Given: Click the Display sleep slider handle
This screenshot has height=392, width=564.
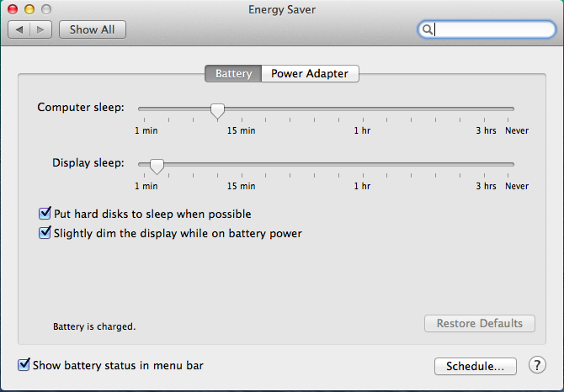Looking at the screenshot, I should pyautogui.click(x=156, y=164).
